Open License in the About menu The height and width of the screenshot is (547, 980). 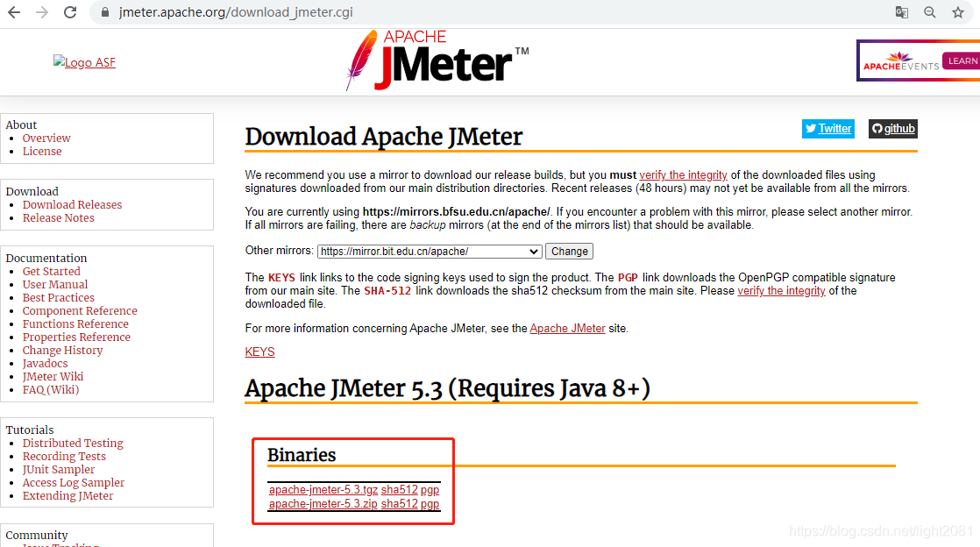(x=42, y=152)
